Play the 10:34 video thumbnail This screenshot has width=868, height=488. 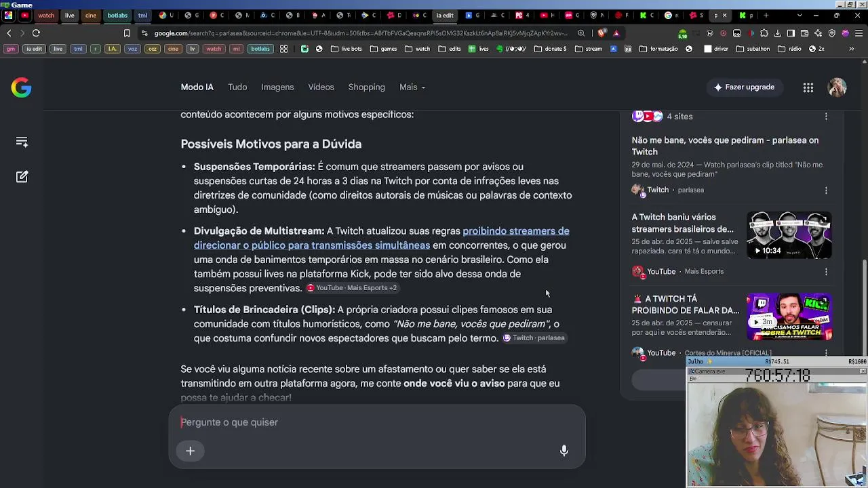789,235
